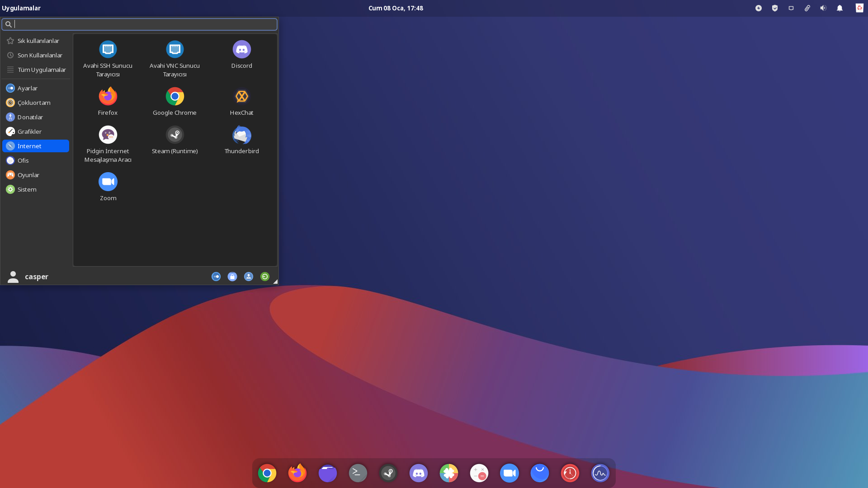Viewport: 868px width, 488px height.
Task: Click the green log out button
Action: click(265, 277)
